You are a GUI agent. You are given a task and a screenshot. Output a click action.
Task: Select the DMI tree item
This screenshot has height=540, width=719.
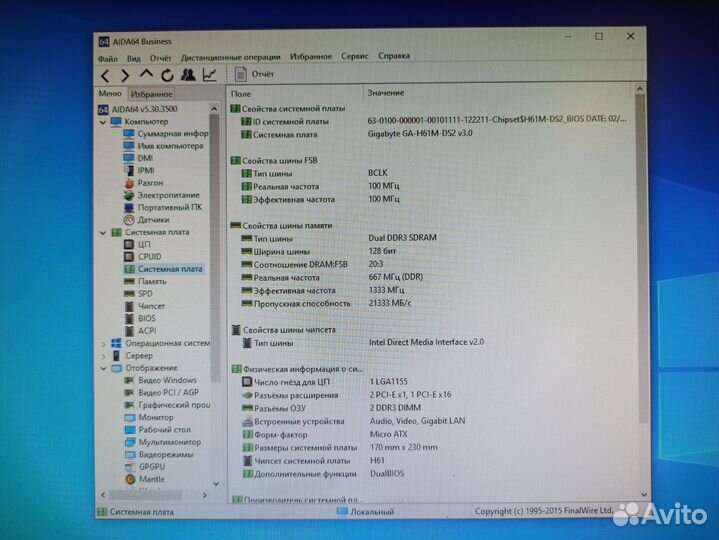pos(138,158)
